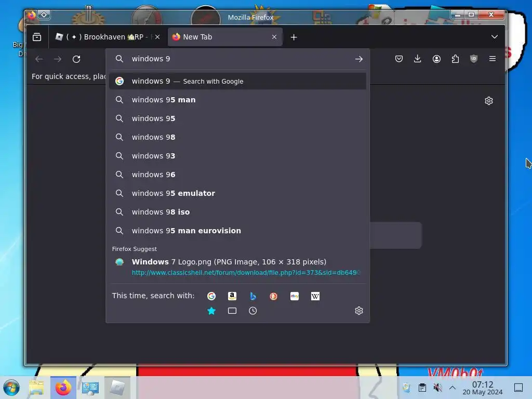Image resolution: width=532 pixels, height=399 pixels.
Task: Open the Firefox View button
Action: (x=37, y=37)
